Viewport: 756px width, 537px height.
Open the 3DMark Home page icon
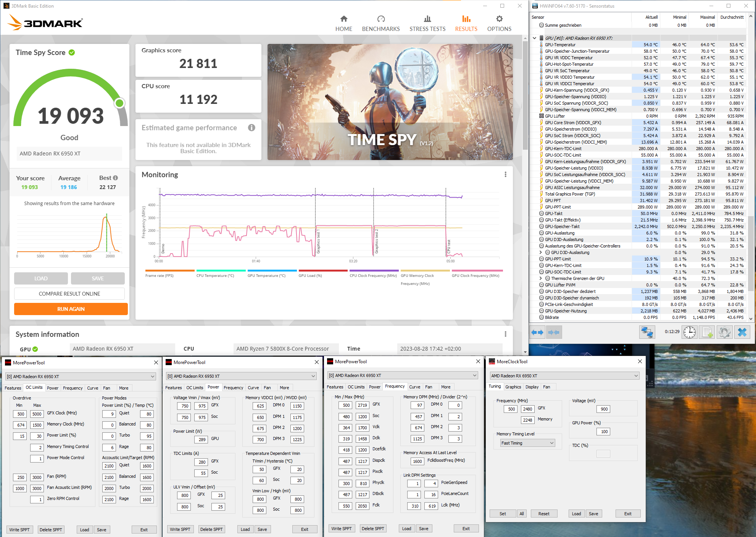pyautogui.click(x=343, y=19)
